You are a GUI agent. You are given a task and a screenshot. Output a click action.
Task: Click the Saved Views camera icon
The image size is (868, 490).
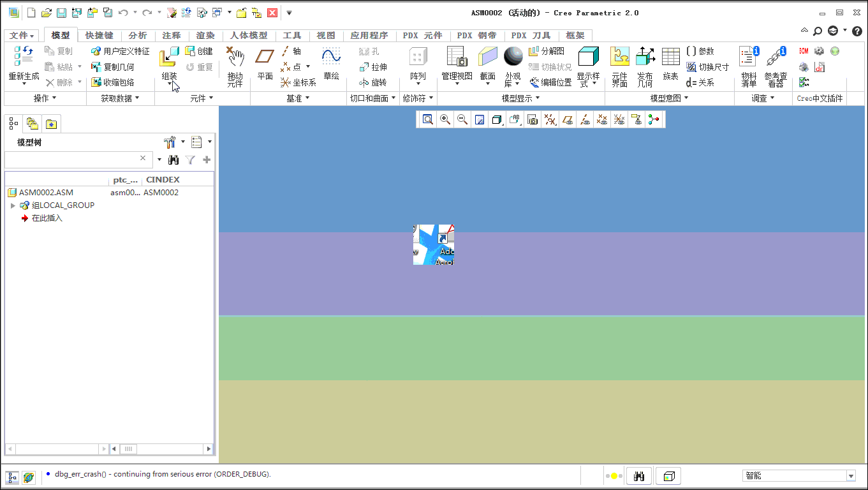pos(533,119)
